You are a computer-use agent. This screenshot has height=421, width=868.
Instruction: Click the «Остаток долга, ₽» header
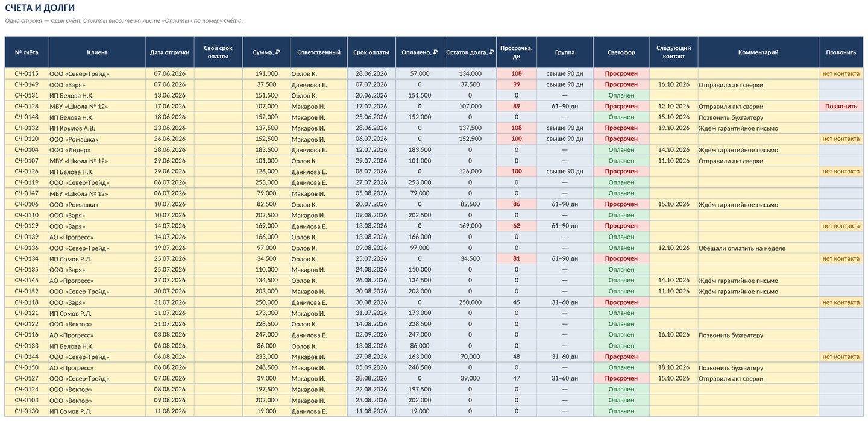pyautogui.click(x=470, y=52)
